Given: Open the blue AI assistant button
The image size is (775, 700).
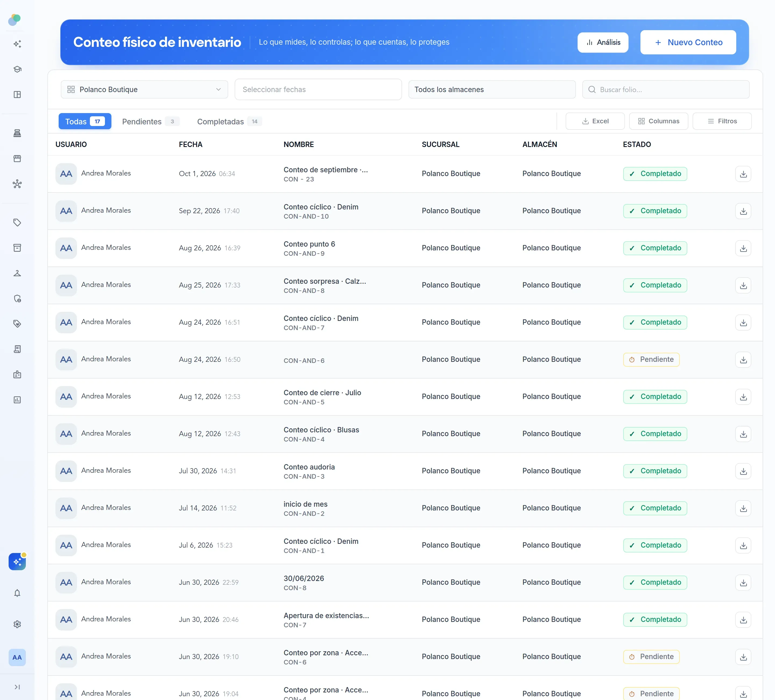Looking at the screenshot, I should tap(17, 562).
